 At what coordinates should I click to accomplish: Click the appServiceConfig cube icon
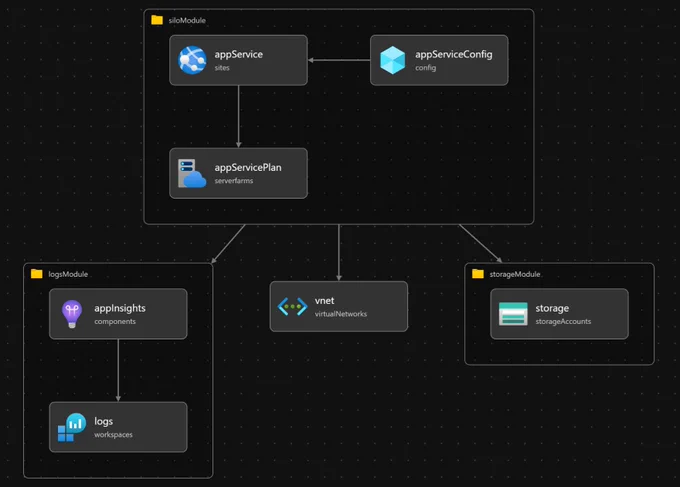[392, 60]
